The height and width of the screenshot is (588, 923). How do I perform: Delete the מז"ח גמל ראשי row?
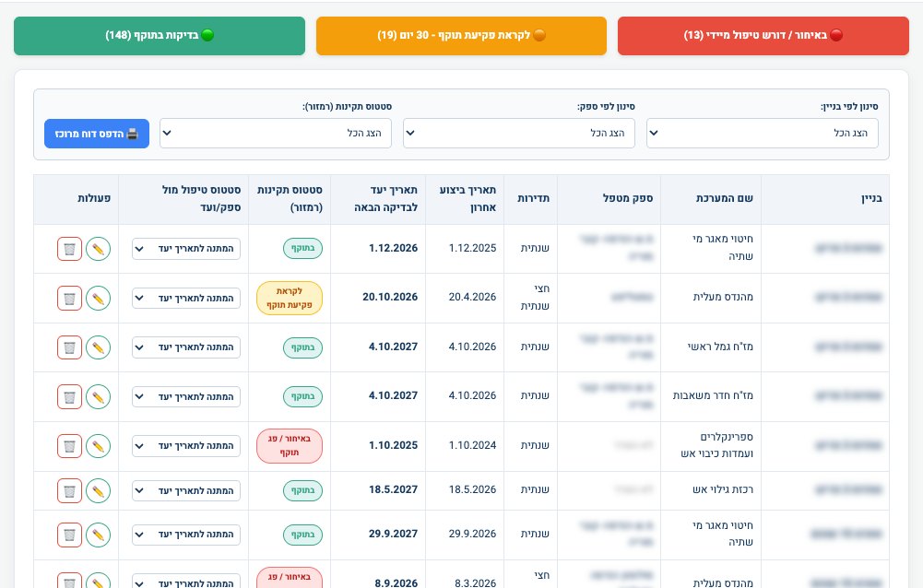69,347
